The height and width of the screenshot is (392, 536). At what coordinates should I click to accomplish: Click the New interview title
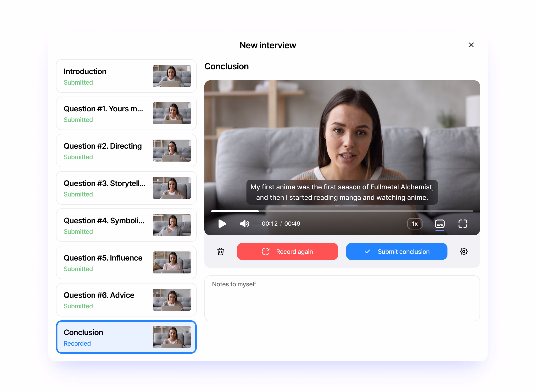pyautogui.click(x=268, y=45)
